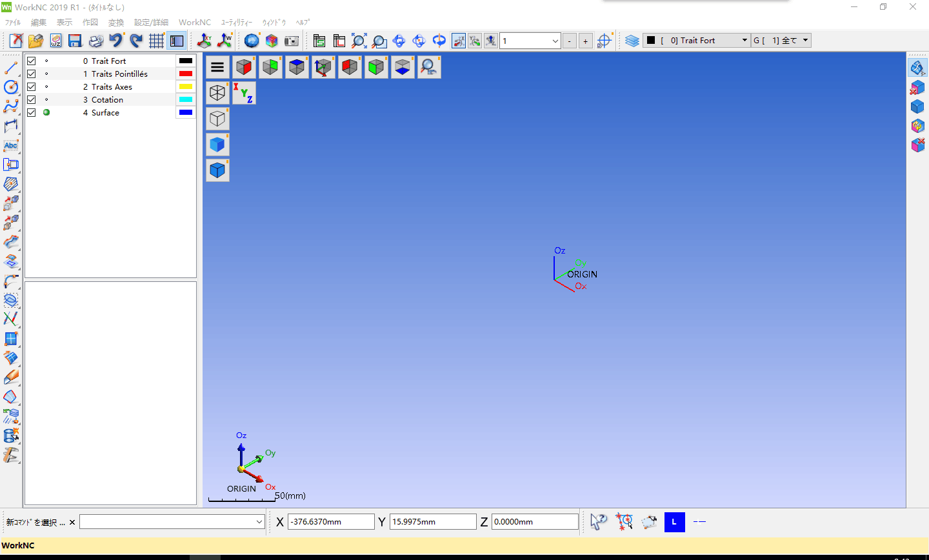Screen dimensions: 929x560
Task: Redo the last action
Action: pos(136,41)
